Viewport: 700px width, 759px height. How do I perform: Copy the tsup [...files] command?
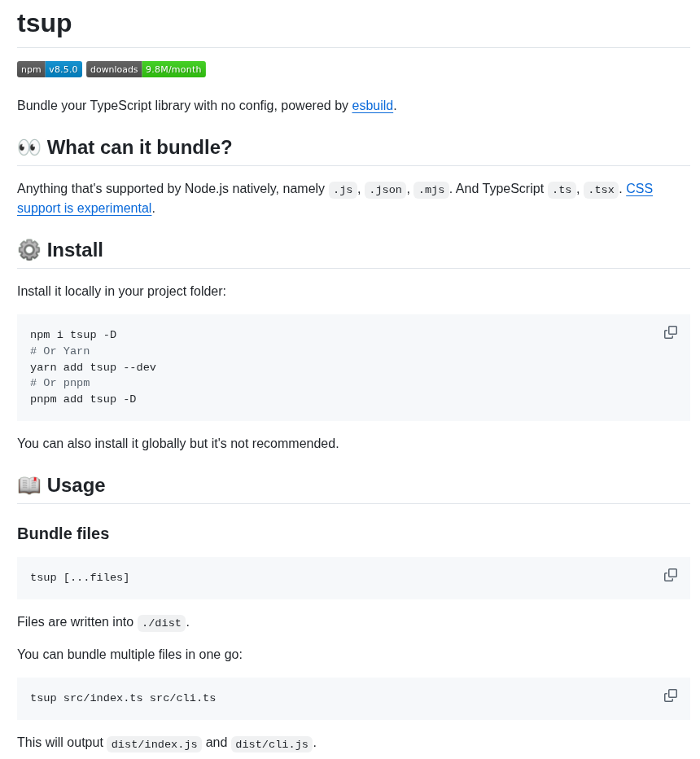click(x=670, y=575)
